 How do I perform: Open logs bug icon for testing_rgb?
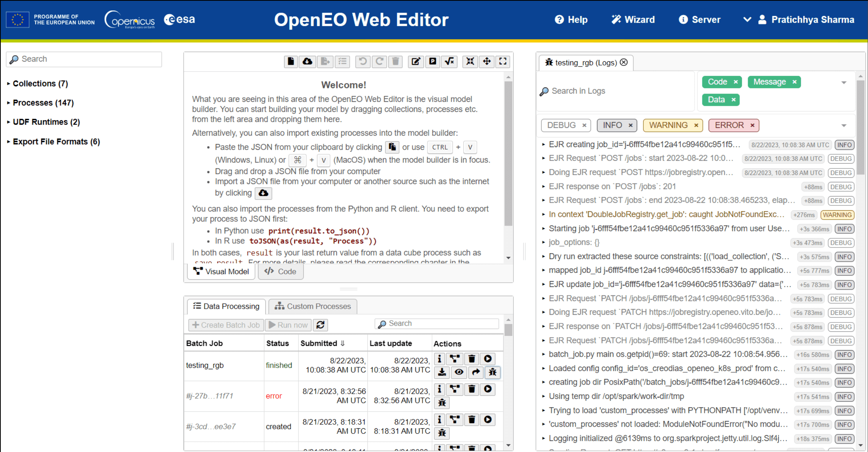[x=493, y=372]
